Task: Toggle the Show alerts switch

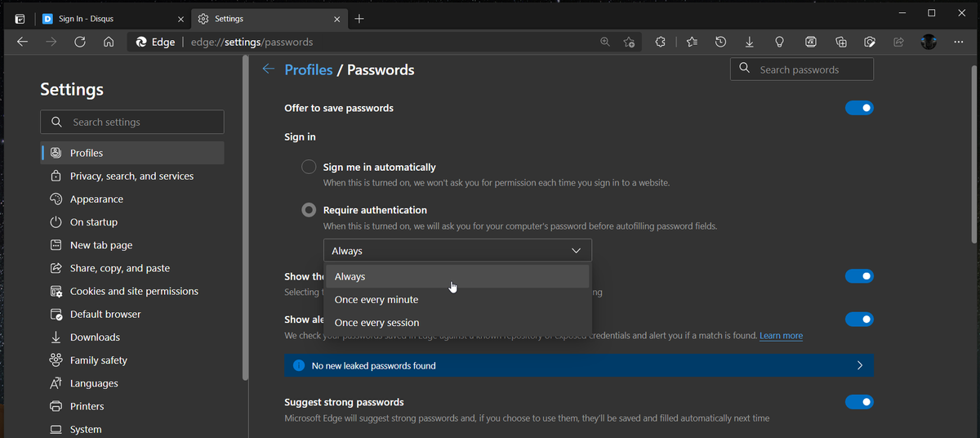Action: [x=859, y=319]
